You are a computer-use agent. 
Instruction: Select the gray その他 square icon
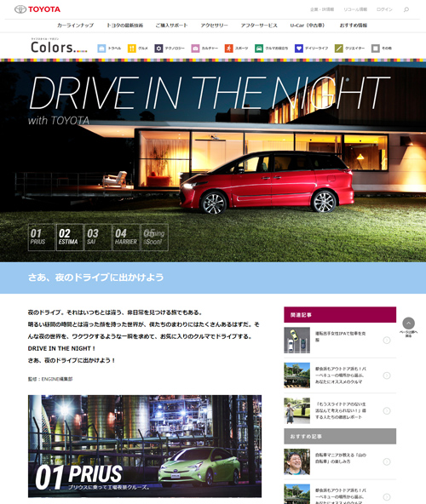click(x=376, y=49)
